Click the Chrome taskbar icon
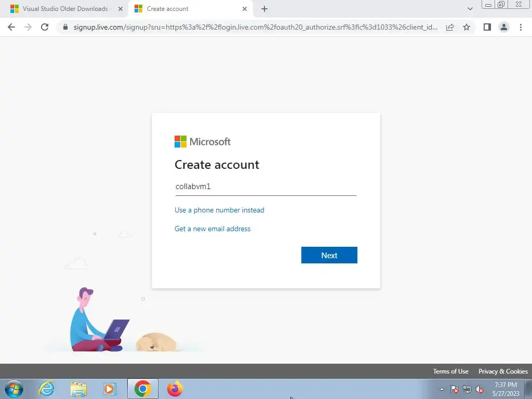Viewport: 532px width, 399px height. [x=143, y=389]
